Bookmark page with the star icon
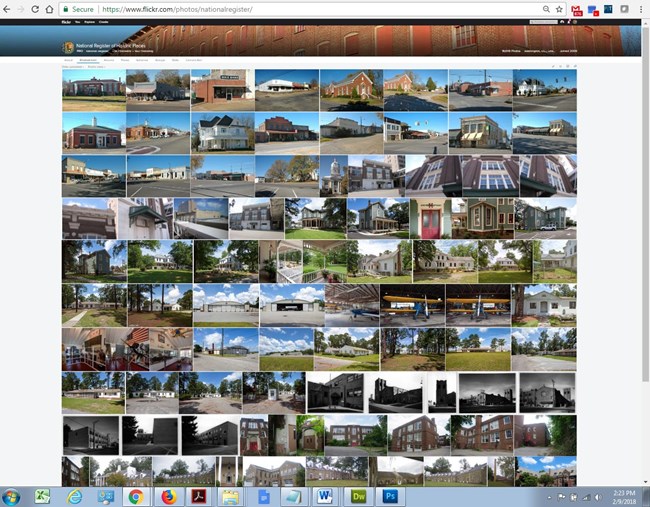Image resolution: width=650 pixels, height=507 pixels. click(559, 9)
